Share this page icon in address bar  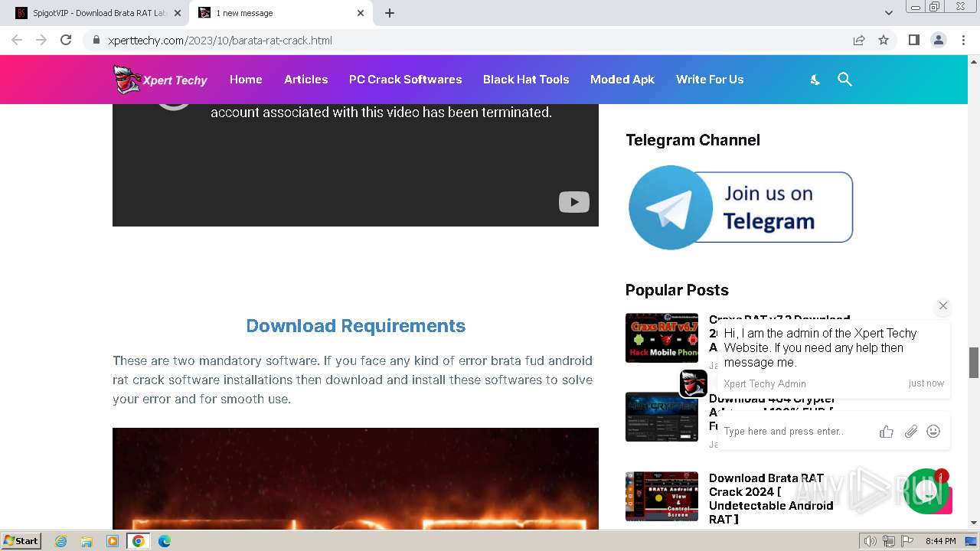(x=859, y=40)
